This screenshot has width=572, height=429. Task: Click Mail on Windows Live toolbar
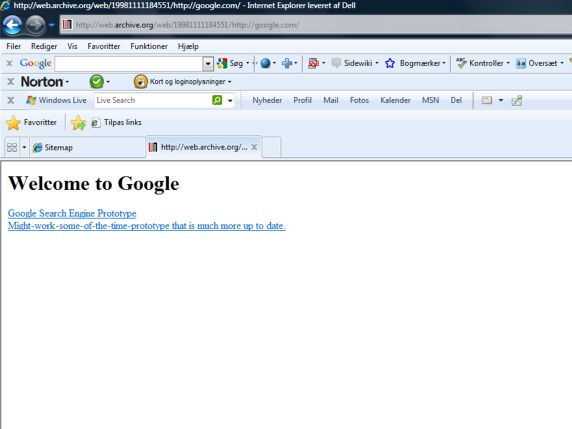point(331,100)
